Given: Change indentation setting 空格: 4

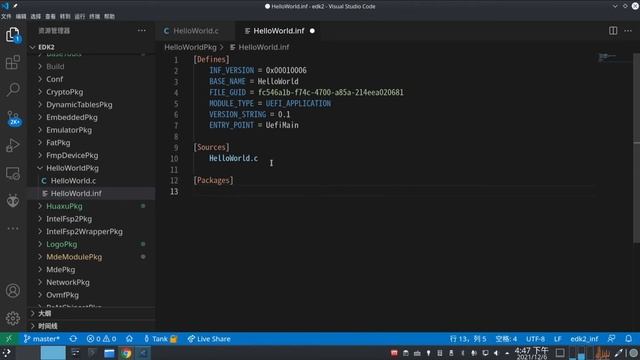Looking at the screenshot, I should click(506, 339).
